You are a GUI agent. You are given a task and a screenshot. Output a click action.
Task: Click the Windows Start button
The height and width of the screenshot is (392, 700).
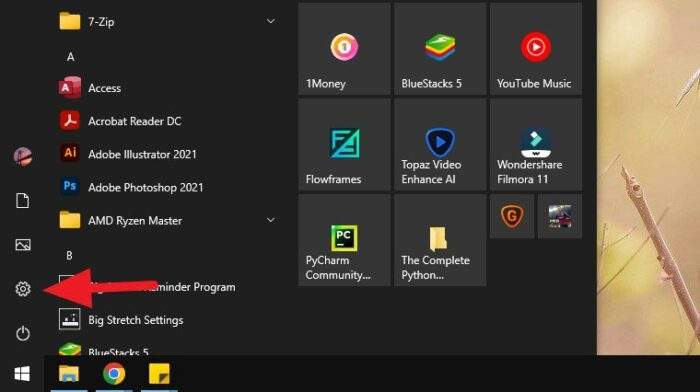[22, 374]
